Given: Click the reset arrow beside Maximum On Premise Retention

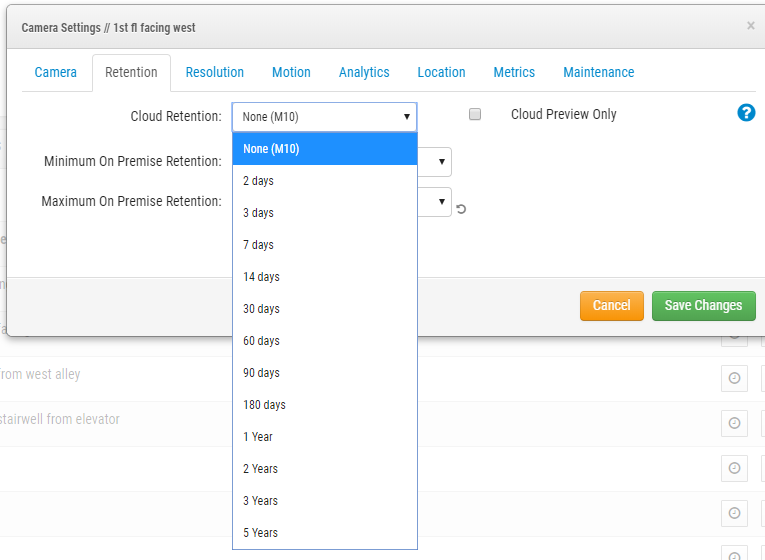Looking at the screenshot, I should [x=461, y=209].
